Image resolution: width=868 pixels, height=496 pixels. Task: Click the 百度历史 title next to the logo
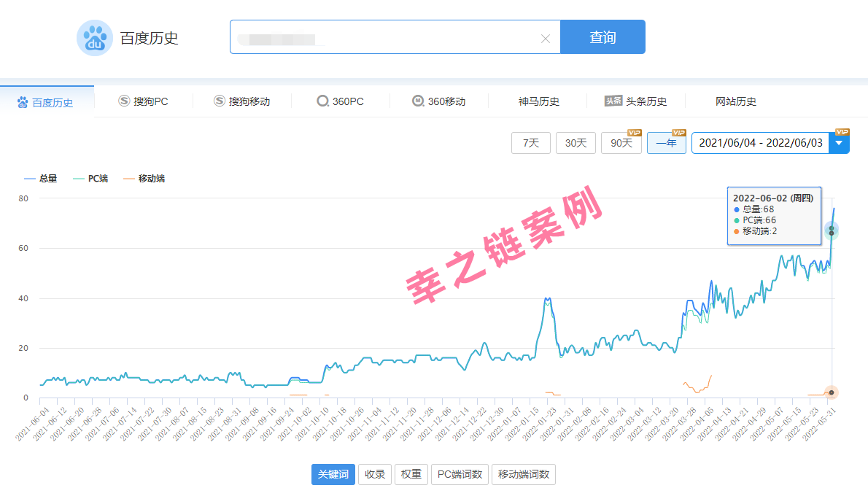(149, 38)
